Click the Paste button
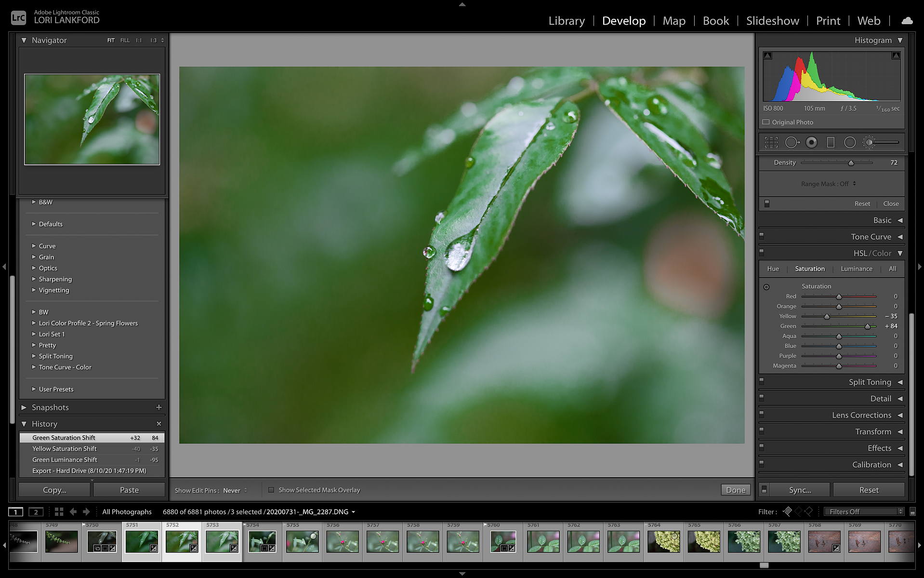 (x=129, y=490)
